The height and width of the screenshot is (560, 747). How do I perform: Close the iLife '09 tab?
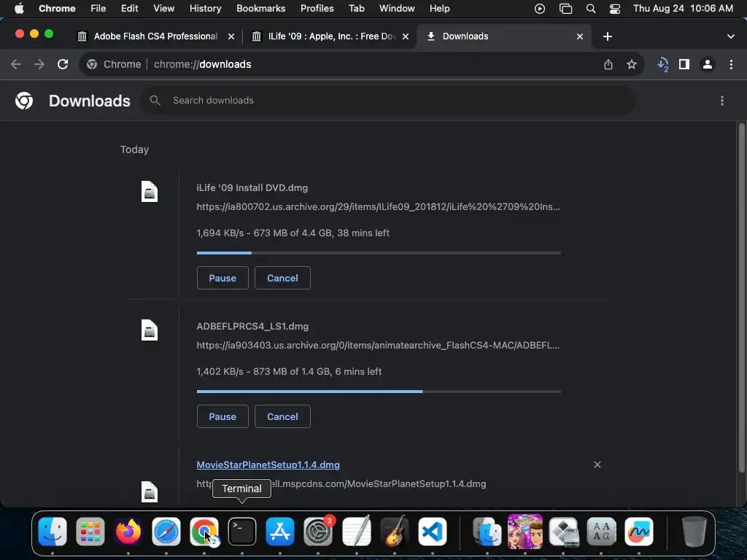[x=406, y=36]
